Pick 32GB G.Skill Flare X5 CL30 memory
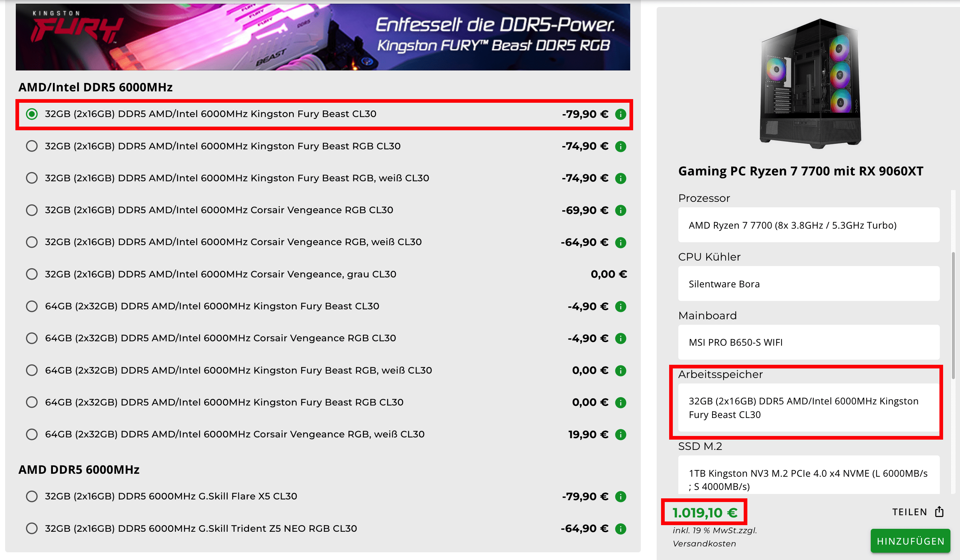 click(x=32, y=497)
